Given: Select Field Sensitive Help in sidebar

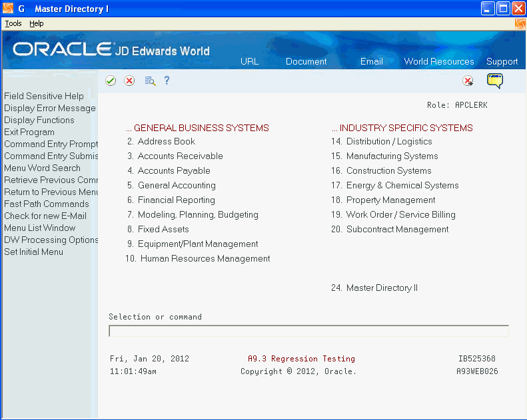Looking at the screenshot, I should click(x=44, y=96).
